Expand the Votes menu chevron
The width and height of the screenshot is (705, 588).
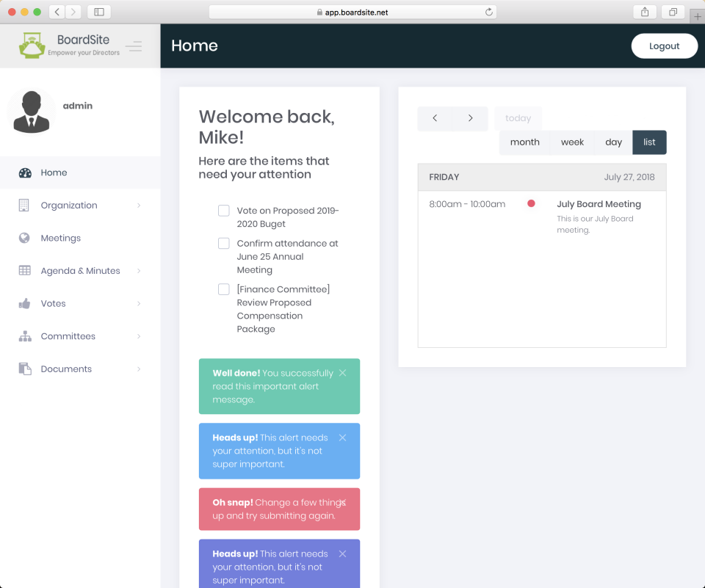click(139, 303)
